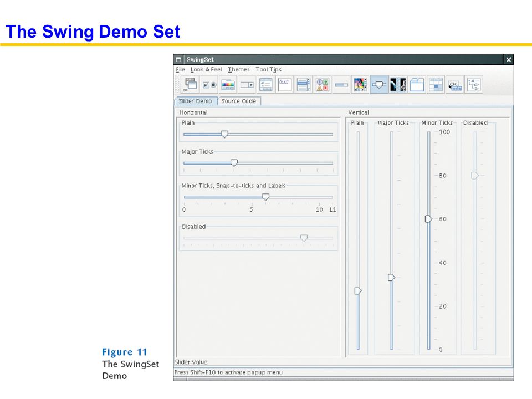This screenshot has width=532, height=399.
Task: Click the vertical Minor Ticks slider thumb
Action: coord(428,219)
